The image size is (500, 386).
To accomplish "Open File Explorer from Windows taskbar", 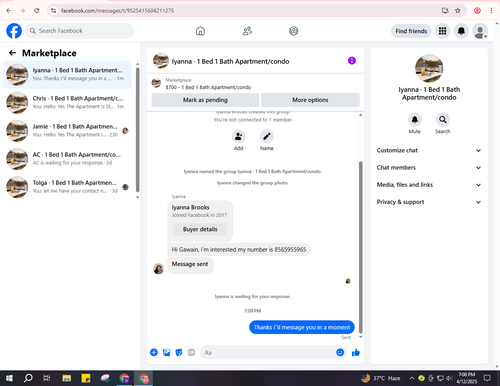I will [67, 378].
